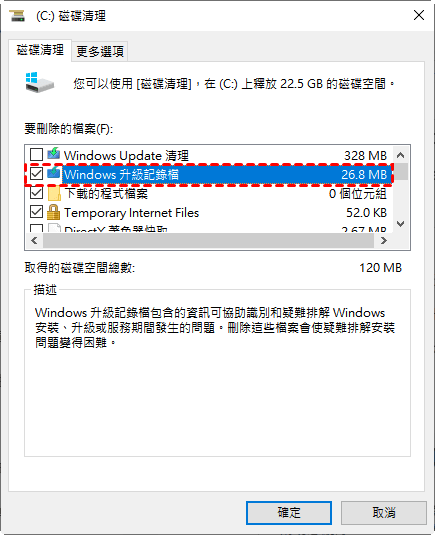435x535 pixels.
Task: Check the Windows Update 清理 checkbox
Action: coord(36,155)
